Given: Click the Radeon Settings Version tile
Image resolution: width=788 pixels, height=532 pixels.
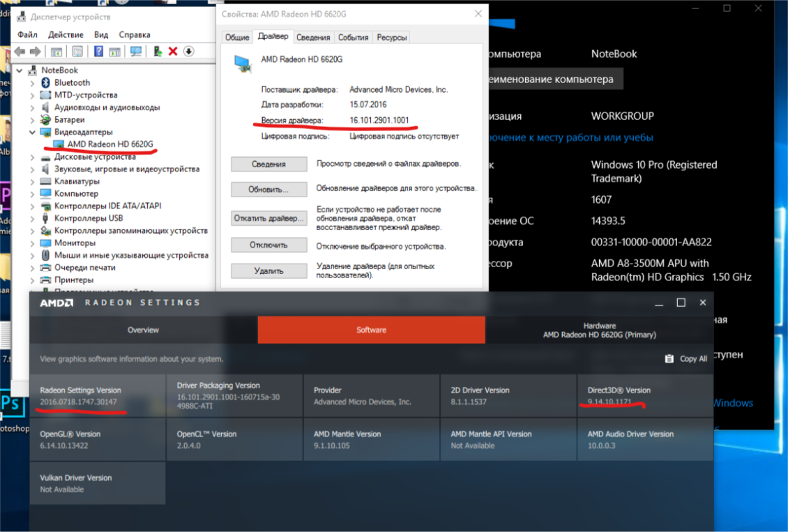Looking at the screenshot, I should pos(98,396).
